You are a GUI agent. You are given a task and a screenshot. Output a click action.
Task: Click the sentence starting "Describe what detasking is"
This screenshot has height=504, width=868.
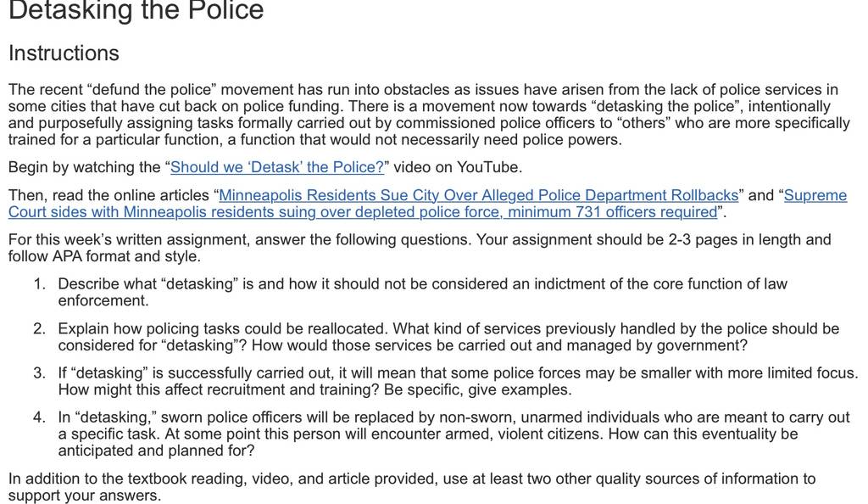pyautogui.click(x=422, y=293)
